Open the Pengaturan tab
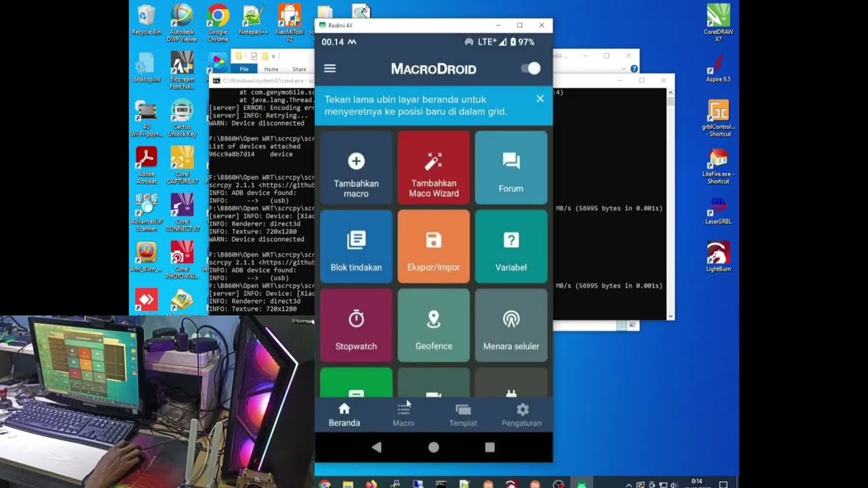This screenshot has width=868, height=488. tap(521, 415)
